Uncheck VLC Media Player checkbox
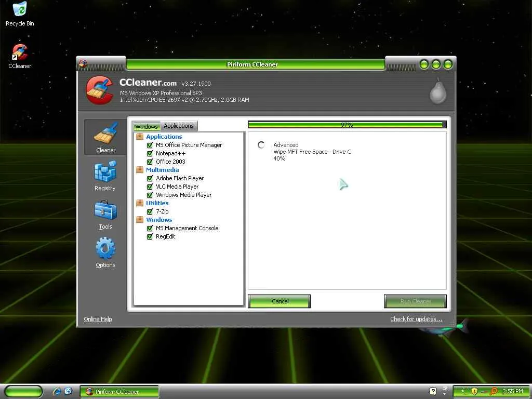 pyautogui.click(x=150, y=187)
